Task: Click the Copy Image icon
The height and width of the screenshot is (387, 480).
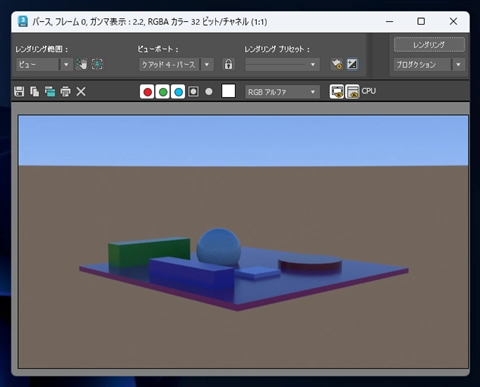Action: [35, 91]
